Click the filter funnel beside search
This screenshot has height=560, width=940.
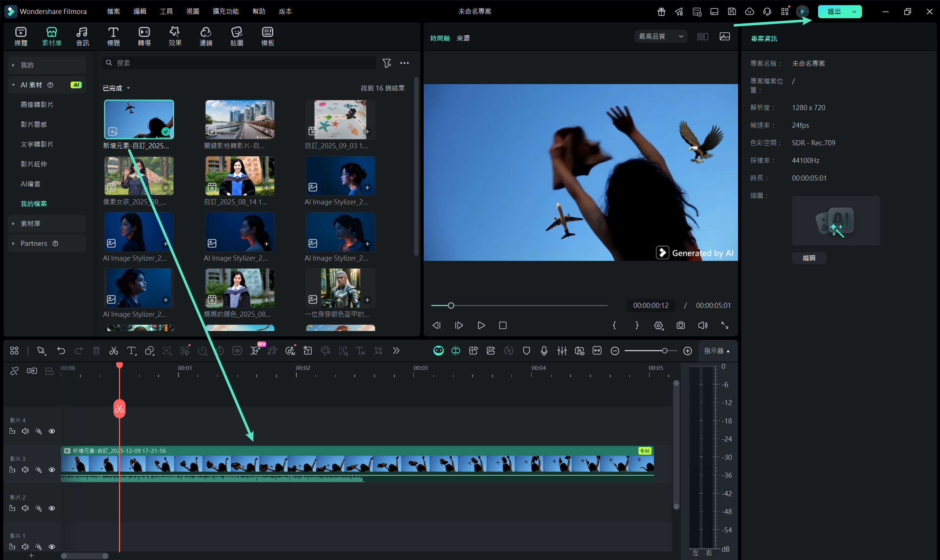[387, 63]
